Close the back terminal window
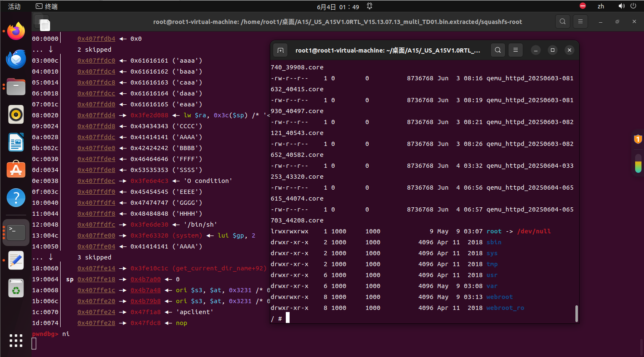The height and width of the screenshot is (357, 644). point(634,21)
